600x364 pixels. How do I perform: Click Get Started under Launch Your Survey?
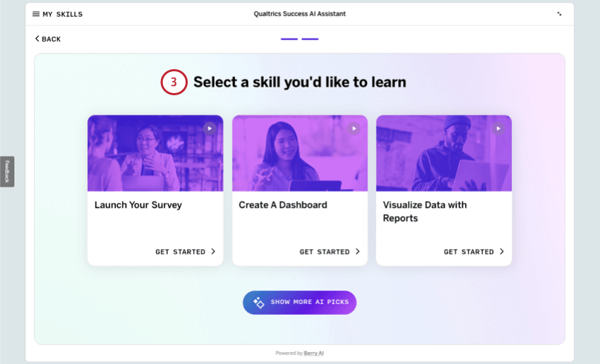tap(185, 252)
